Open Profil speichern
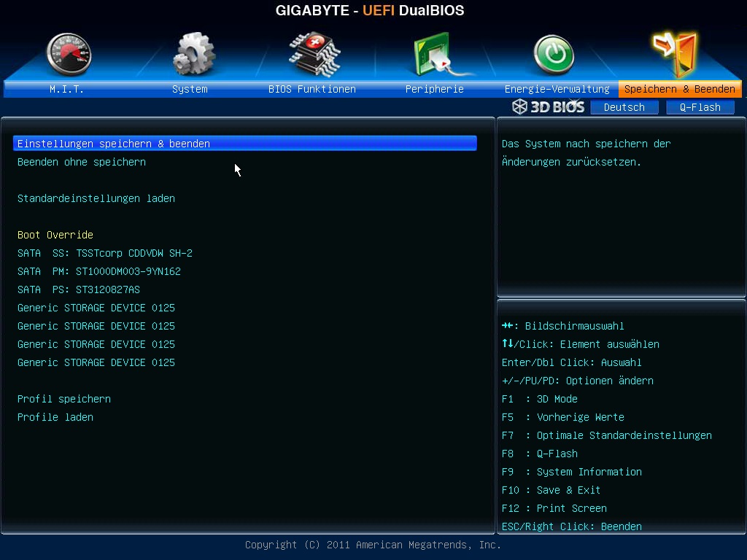The height and width of the screenshot is (560, 747). (x=64, y=399)
